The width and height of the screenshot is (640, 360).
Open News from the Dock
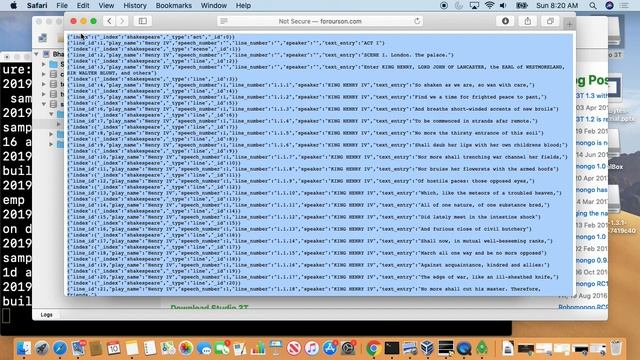pos(294,348)
